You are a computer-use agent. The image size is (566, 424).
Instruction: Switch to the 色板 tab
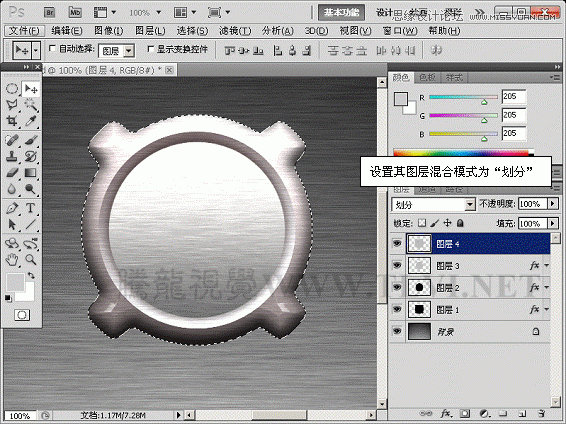427,77
